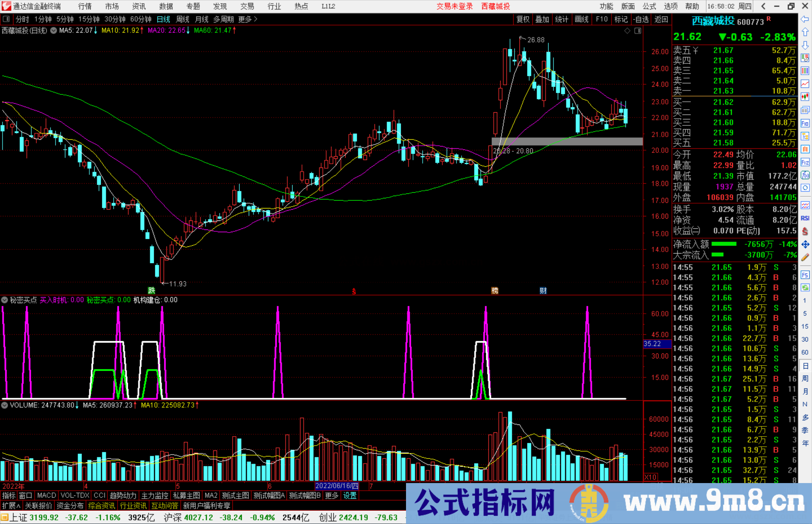
Task: Open the 行情 menu
Action: pyautogui.click(x=85, y=6)
